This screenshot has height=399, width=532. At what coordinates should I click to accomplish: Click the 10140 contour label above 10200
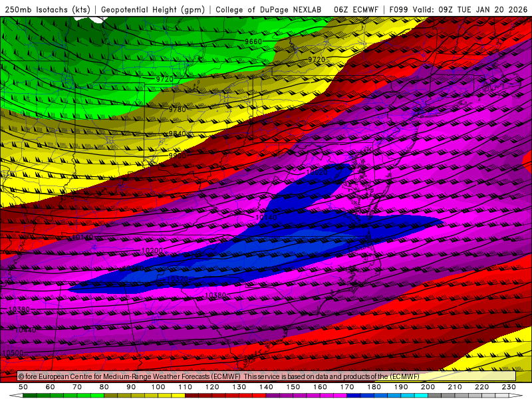click(x=82, y=237)
